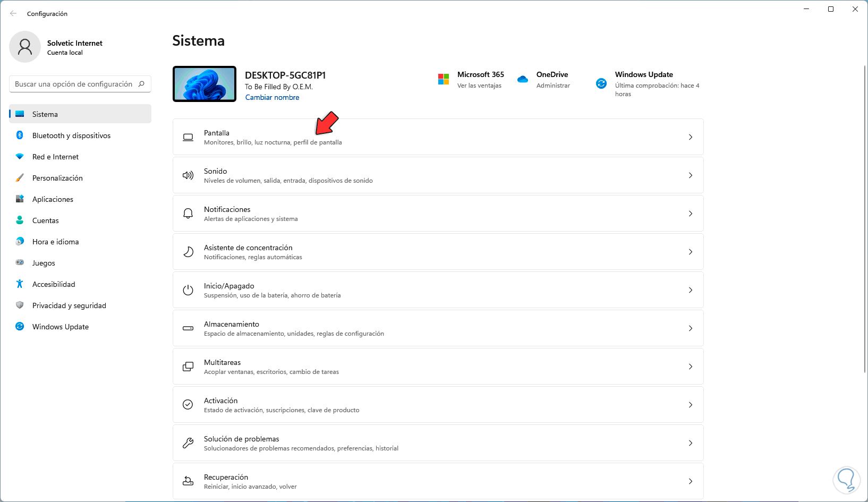Screen dimensions: 868x502
Task: Open Hora e idioma section
Action: [x=80, y=242]
